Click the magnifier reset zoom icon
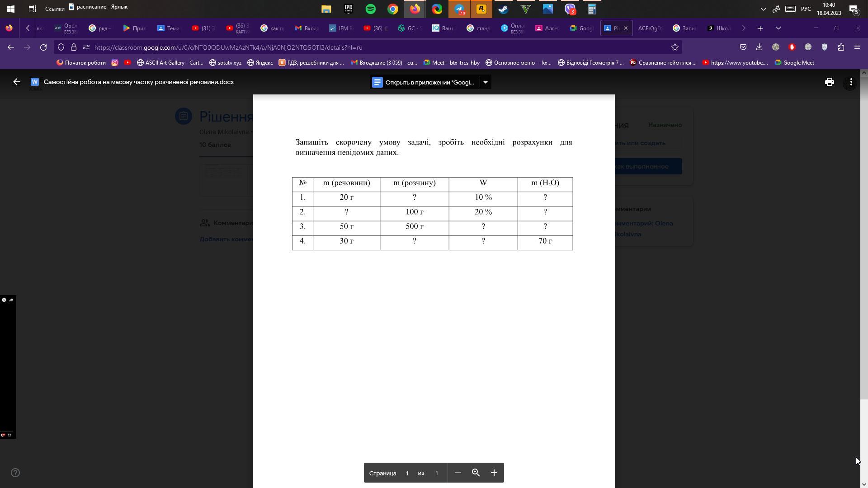This screenshot has height=488, width=868. [x=476, y=473]
